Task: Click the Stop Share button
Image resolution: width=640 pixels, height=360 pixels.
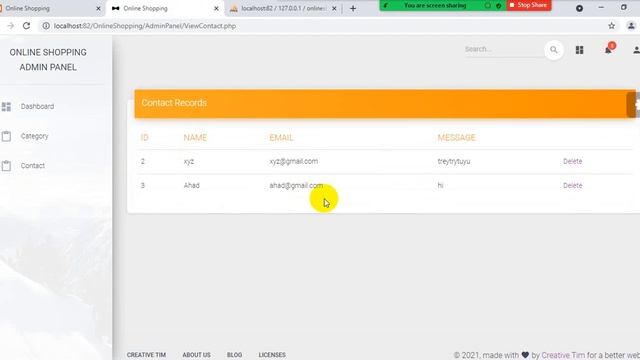Action: pyautogui.click(x=529, y=5)
